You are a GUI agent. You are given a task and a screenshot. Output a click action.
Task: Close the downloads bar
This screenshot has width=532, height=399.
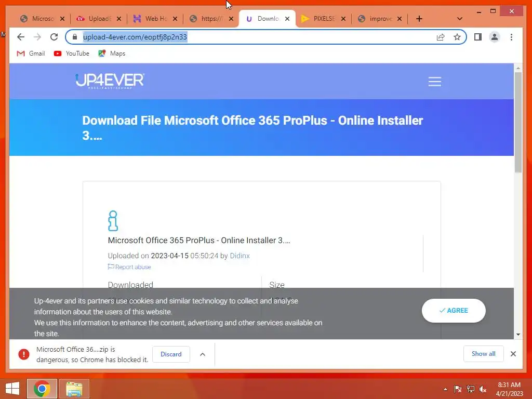[513, 354]
